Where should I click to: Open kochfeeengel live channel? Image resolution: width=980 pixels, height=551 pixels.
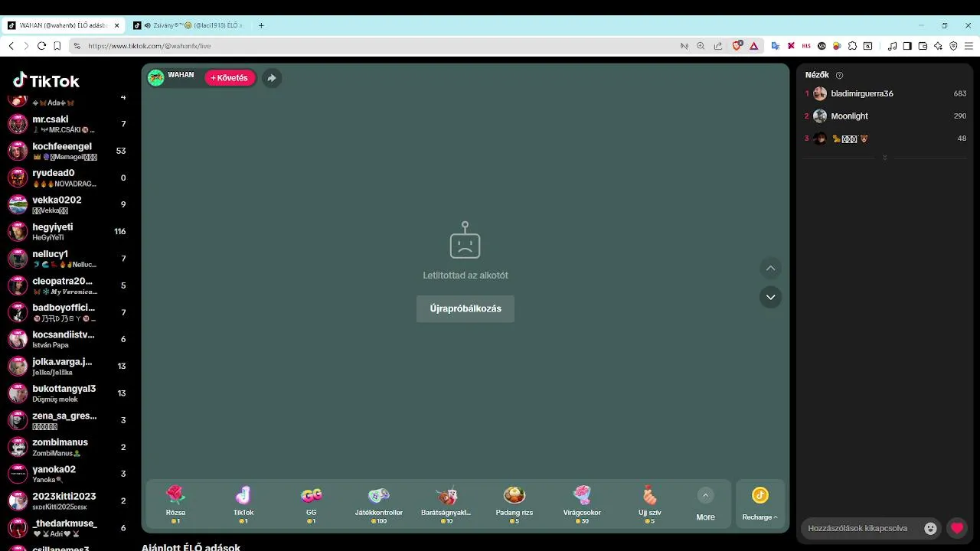coord(69,151)
